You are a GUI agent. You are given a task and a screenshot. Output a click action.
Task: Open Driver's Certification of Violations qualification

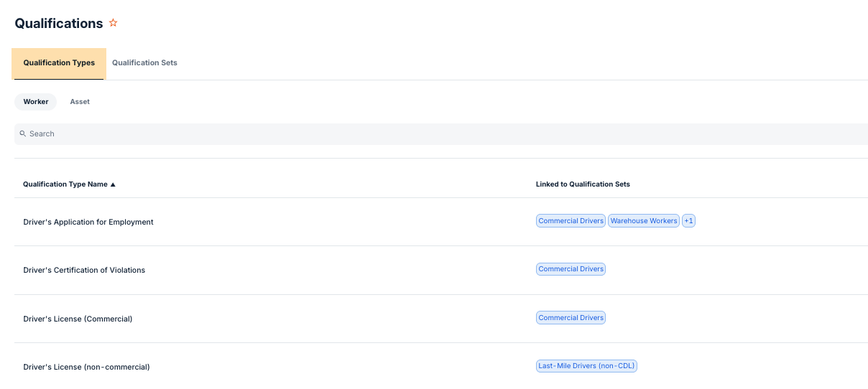pyautogui.click(x=84, y=271)
